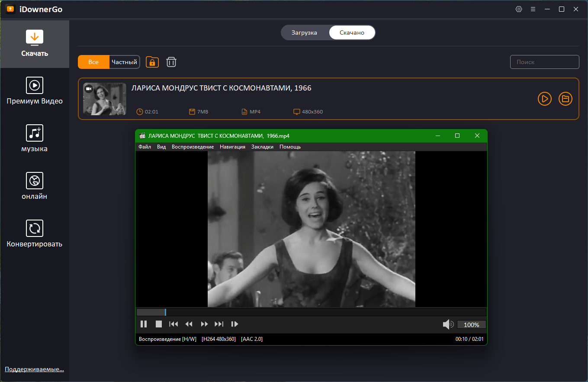Open the hamburger menu in title bar
The height and width of the screenshot is (382, 588).
tap(533, 9)
